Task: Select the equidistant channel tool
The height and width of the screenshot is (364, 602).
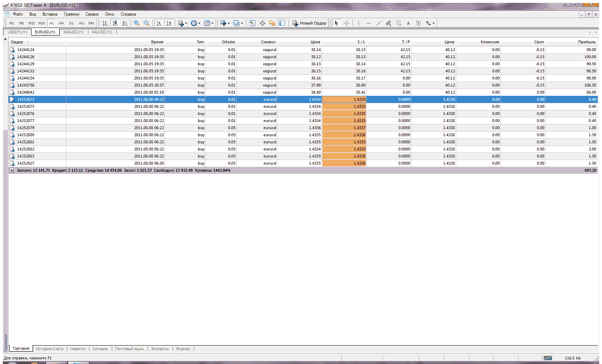Action: point(389,23)
